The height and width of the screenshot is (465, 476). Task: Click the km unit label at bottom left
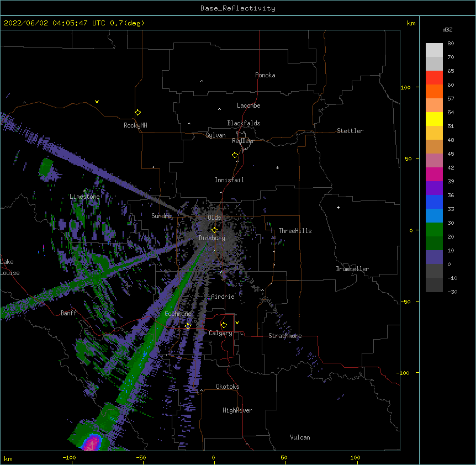click(x=8, y=458)
